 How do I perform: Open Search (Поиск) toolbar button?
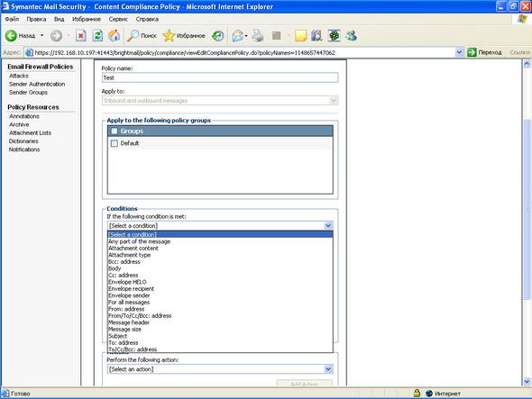coord(142,36)
